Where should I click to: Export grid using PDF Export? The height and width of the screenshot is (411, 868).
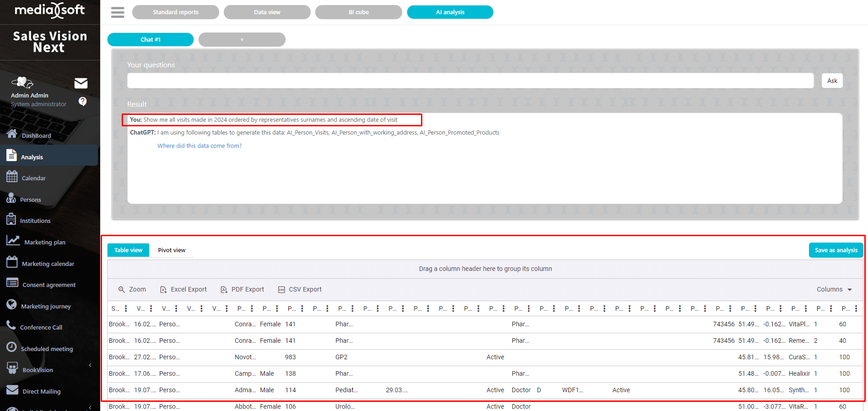pos(242,290)
